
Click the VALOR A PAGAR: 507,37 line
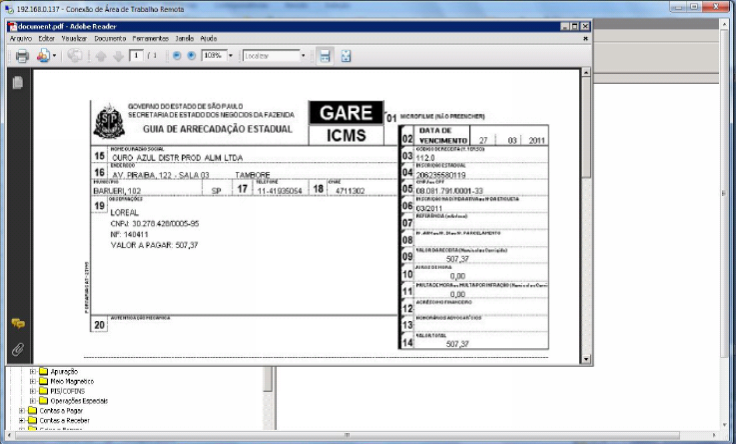(154, 245)
